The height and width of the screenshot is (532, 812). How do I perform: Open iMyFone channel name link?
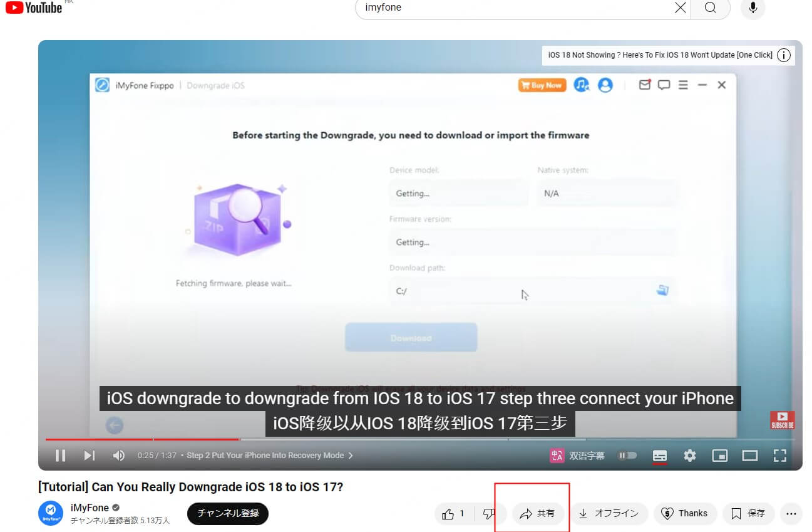(x=90, y=508)
